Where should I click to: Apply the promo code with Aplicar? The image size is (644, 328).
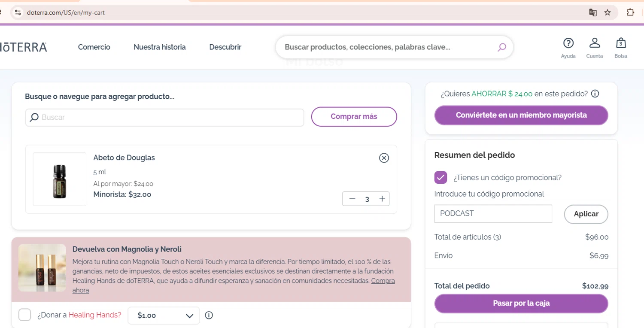(586, 214)
